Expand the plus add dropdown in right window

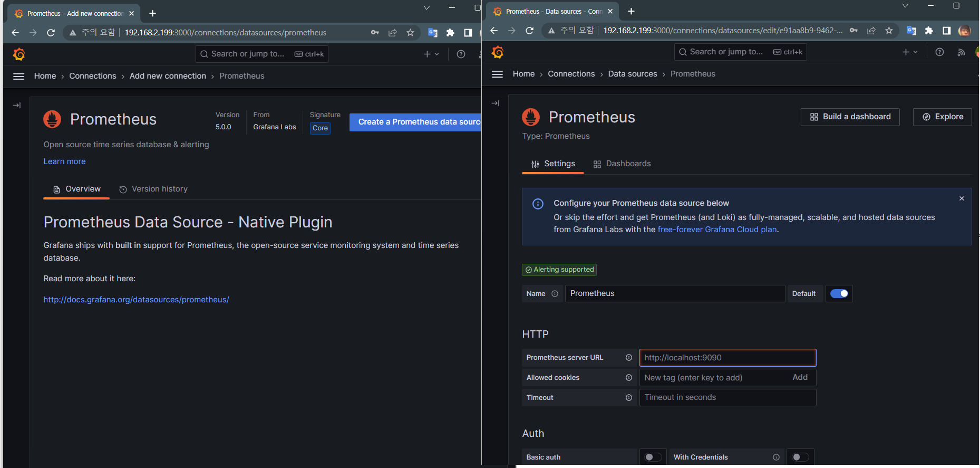coord(910,52)
